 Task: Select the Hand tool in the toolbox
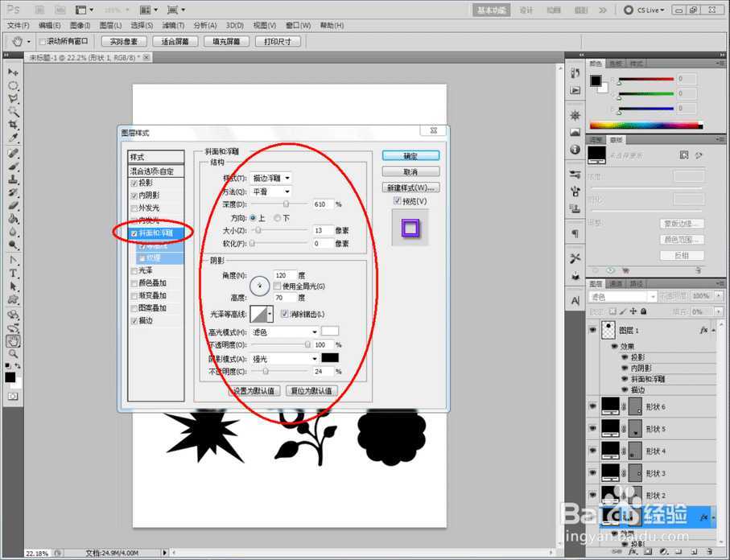click(x=14, y=341)
